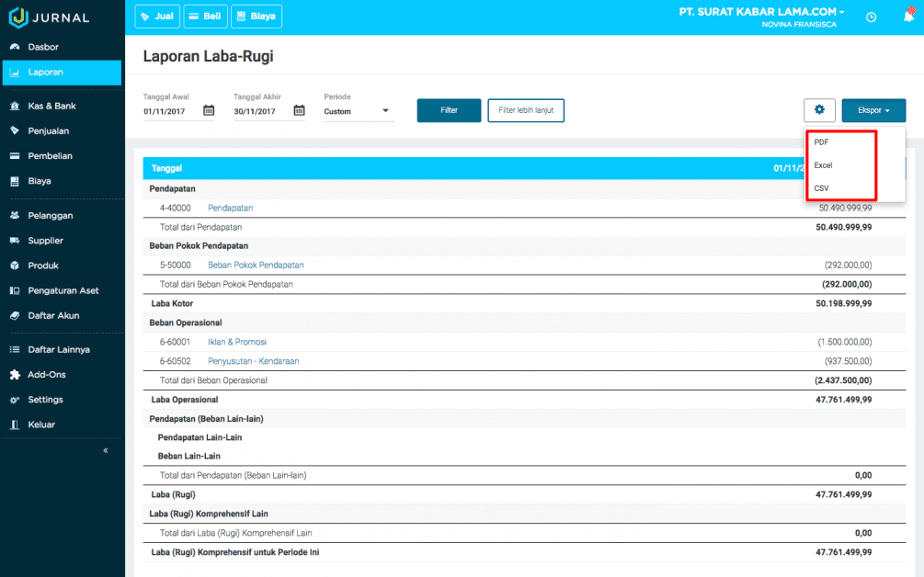Open calendar picker for Tanggal Akhir
This screenshot has height=577, width=924.
tap(299, 111)
